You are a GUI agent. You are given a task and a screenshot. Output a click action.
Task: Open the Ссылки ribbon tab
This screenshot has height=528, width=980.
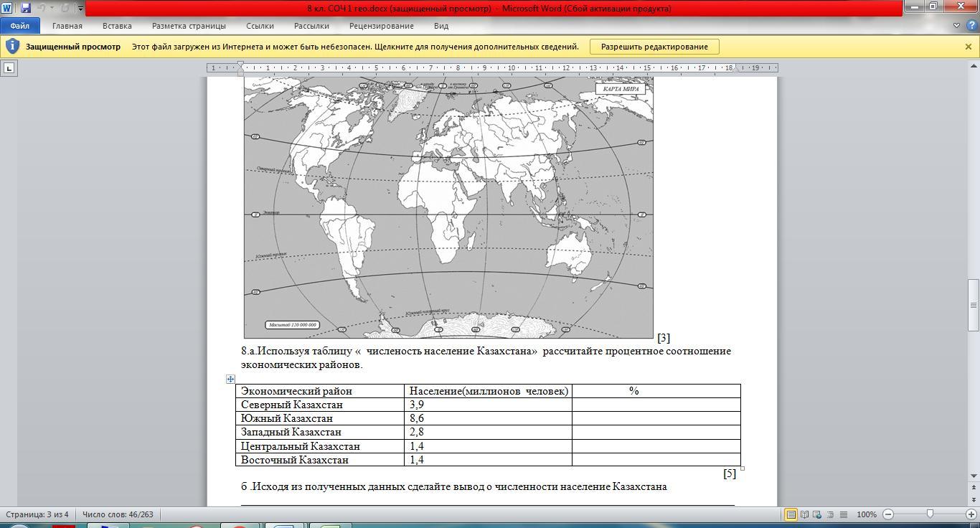click(x=260, y=26)
